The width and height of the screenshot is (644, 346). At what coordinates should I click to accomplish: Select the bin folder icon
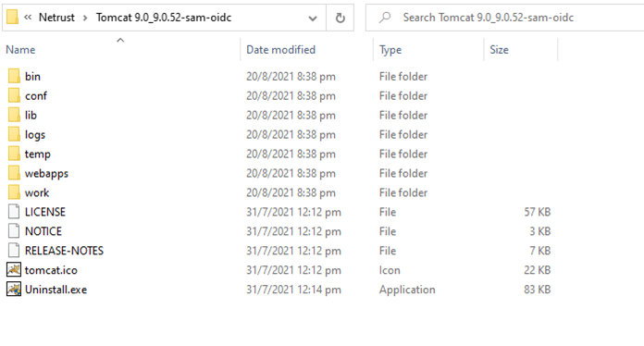14,76
